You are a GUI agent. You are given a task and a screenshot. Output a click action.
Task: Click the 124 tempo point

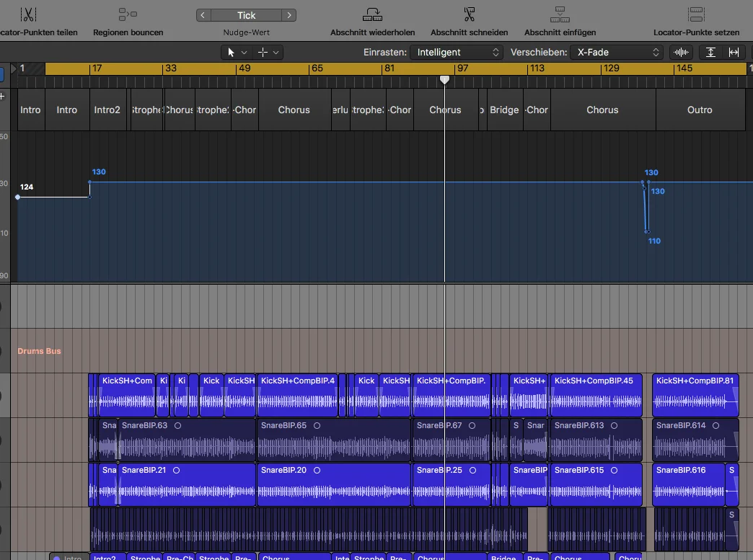click(18, 197)
